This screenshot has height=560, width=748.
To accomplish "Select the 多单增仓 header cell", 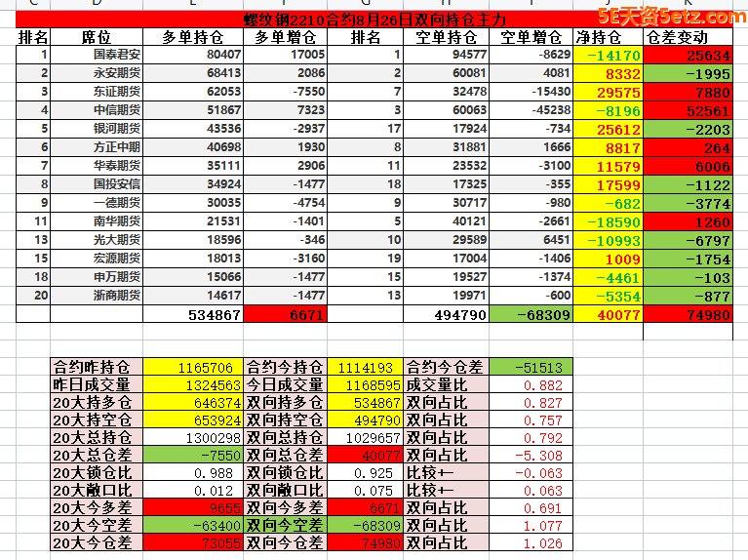I will 285,37.
